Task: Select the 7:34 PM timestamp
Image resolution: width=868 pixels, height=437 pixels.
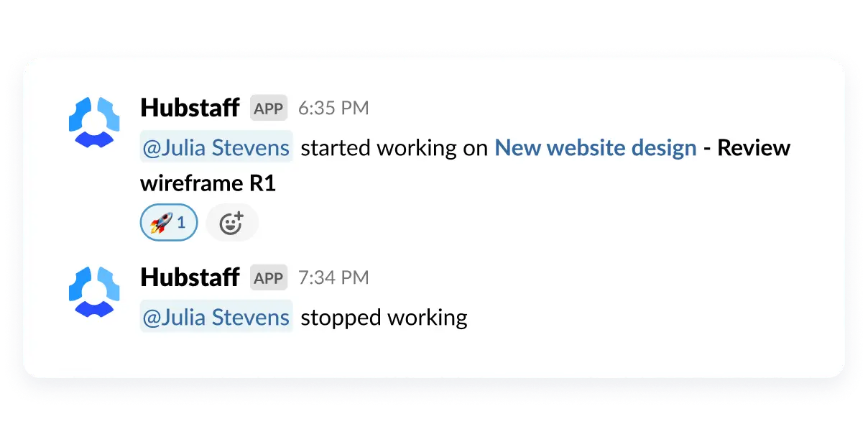Action: coord(333,277)
